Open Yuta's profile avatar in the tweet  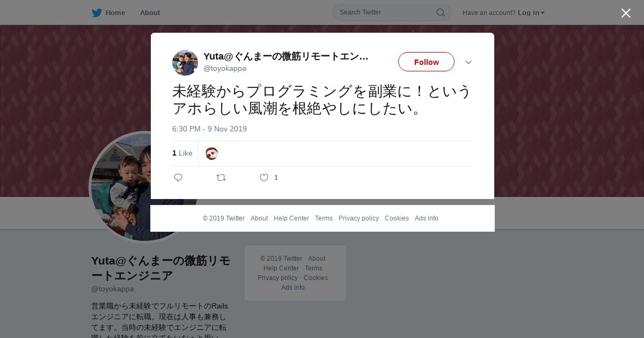point(185,63)
